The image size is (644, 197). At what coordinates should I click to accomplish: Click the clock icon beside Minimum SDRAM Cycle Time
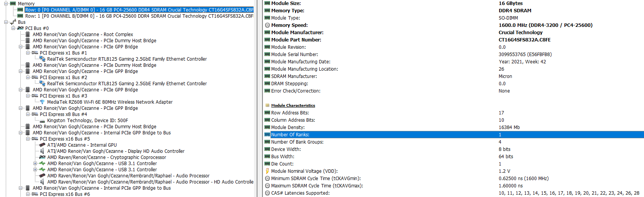tap(267, 179)
